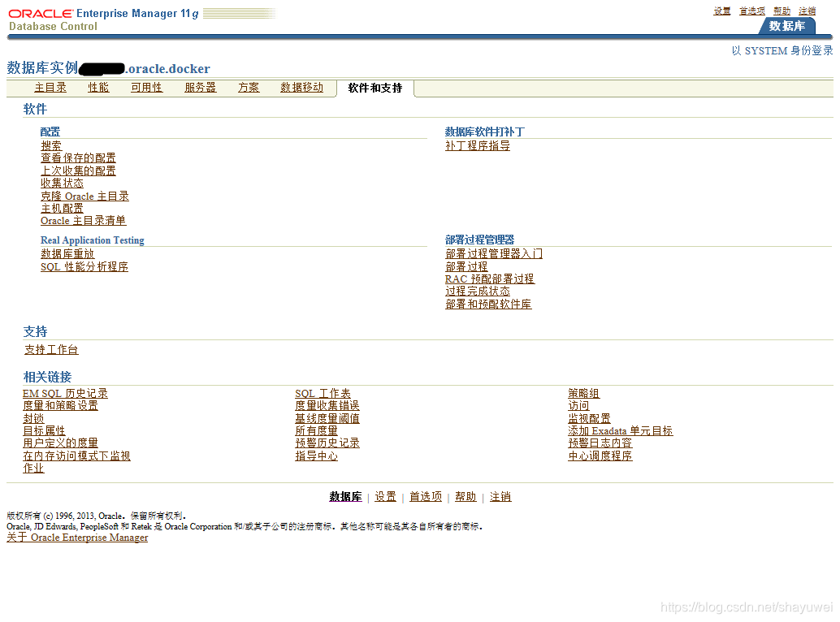Click the 补丁程序指导 link
Screen dimensions: 840x622
[x=478, y=145]
